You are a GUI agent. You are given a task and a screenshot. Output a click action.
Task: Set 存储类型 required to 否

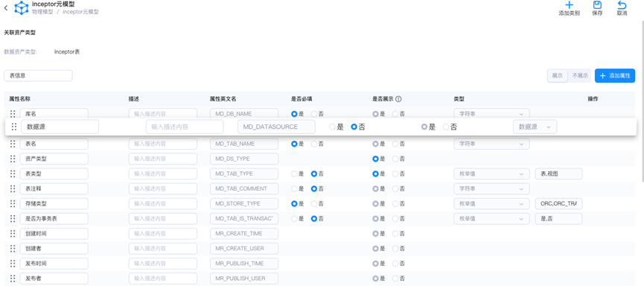coord(314,203)
